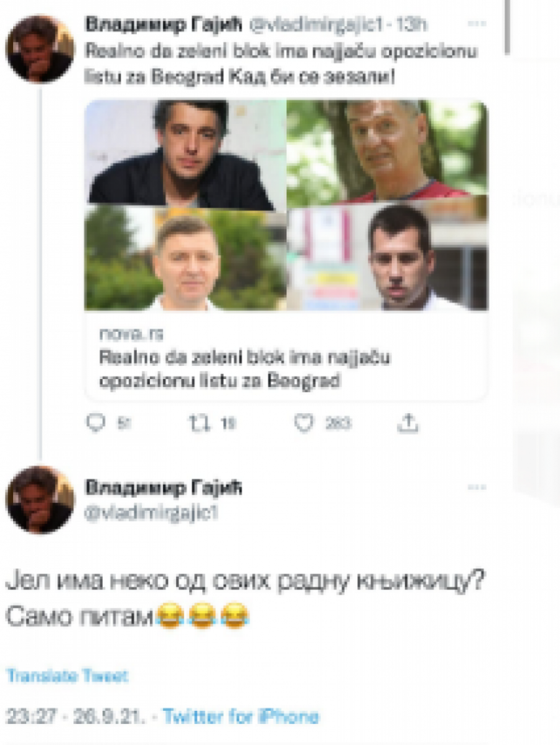The image size is (560, 745).
Task: Click the @vladimirgajic1 handle in top tweet
Action: coord(316,25)
